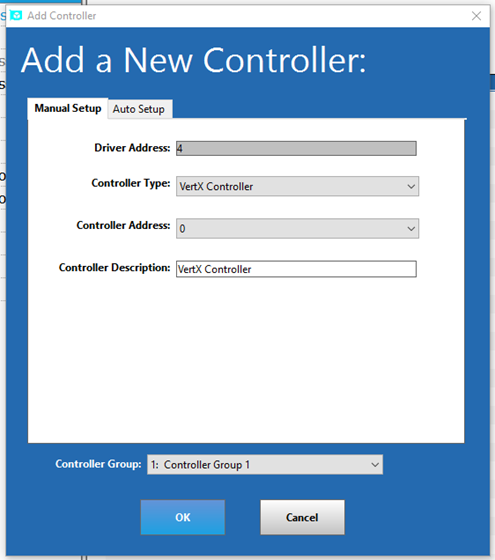This screenshot has height=560, width=495.
Task: Open the Auto Setup tab
Action: pos(139,109)
